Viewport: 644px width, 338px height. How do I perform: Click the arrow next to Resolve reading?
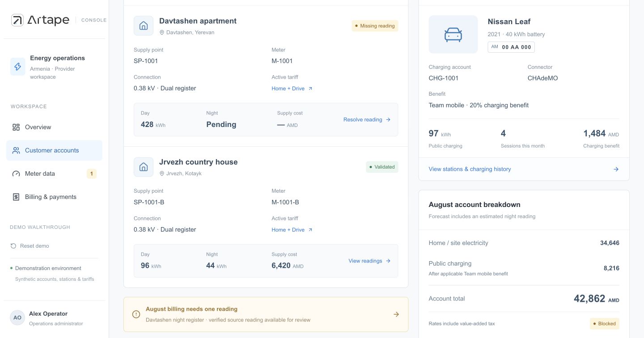388,120
